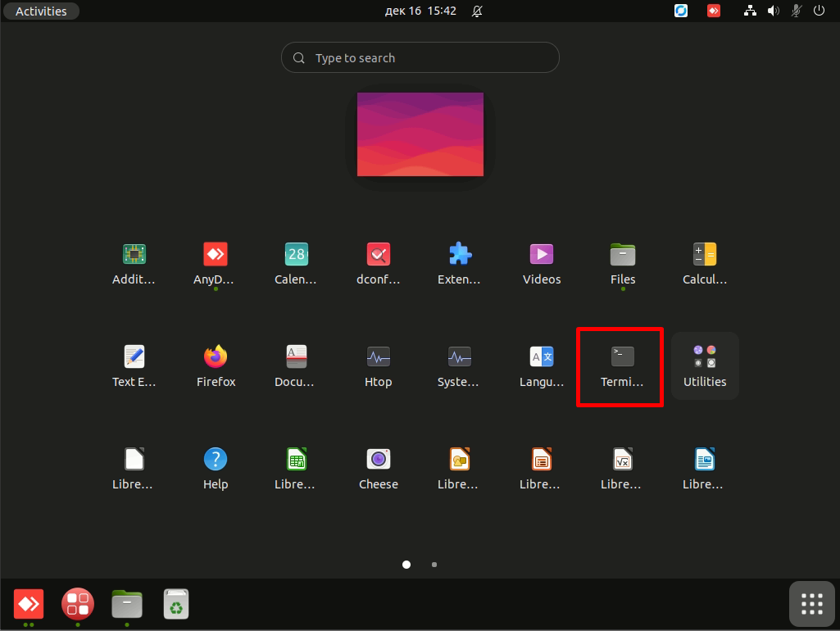Image resolution: width=840 pixels, height=631 pixels.
Task: Click the Activities button
Action: tap(41, 11)
